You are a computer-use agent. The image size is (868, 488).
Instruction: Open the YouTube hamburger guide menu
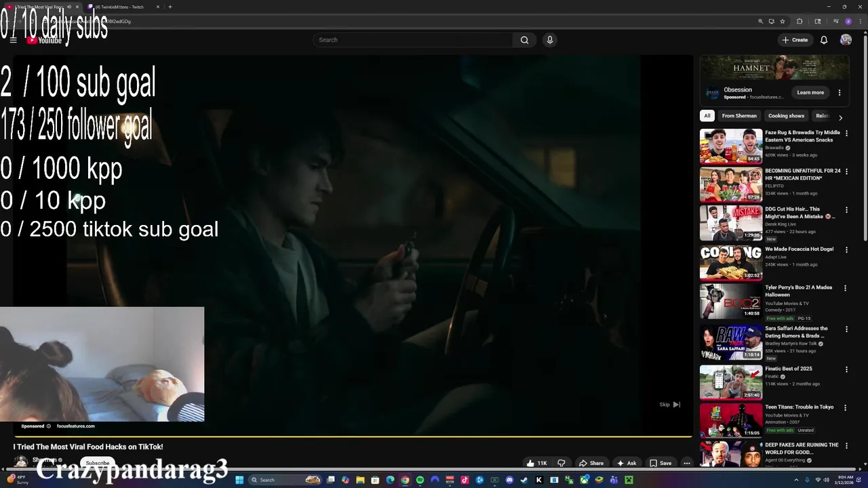tap(13, 40)
